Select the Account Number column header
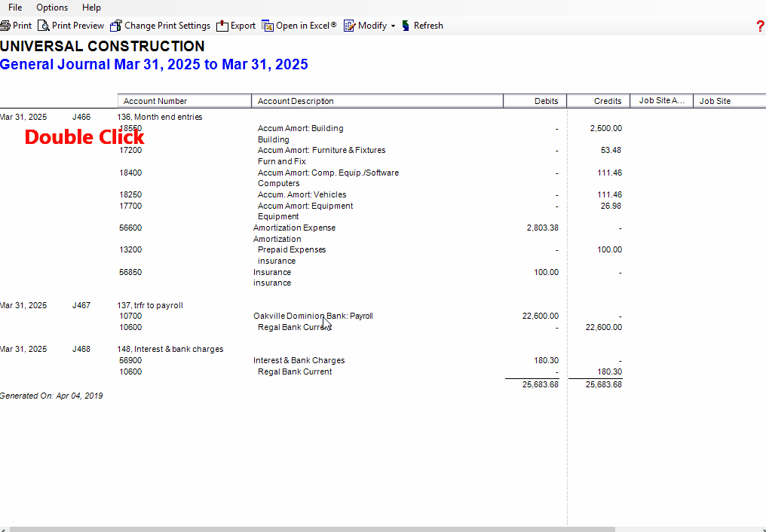766x532 pixels. coord(184,101)
